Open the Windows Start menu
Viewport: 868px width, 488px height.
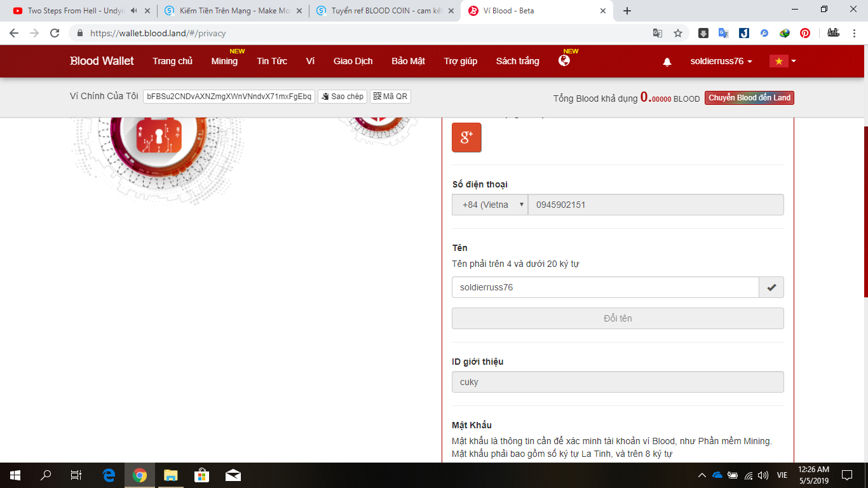pyautogui.click(x=15, y=475)
